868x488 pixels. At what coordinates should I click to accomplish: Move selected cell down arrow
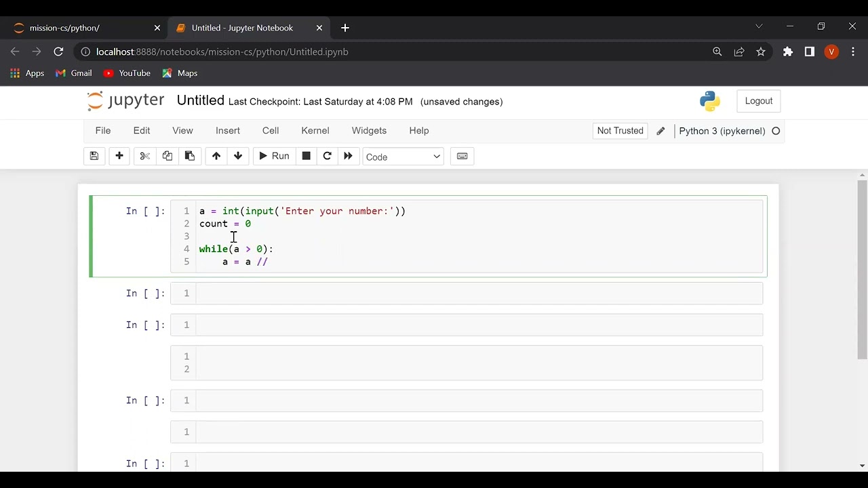coord(238,156)
